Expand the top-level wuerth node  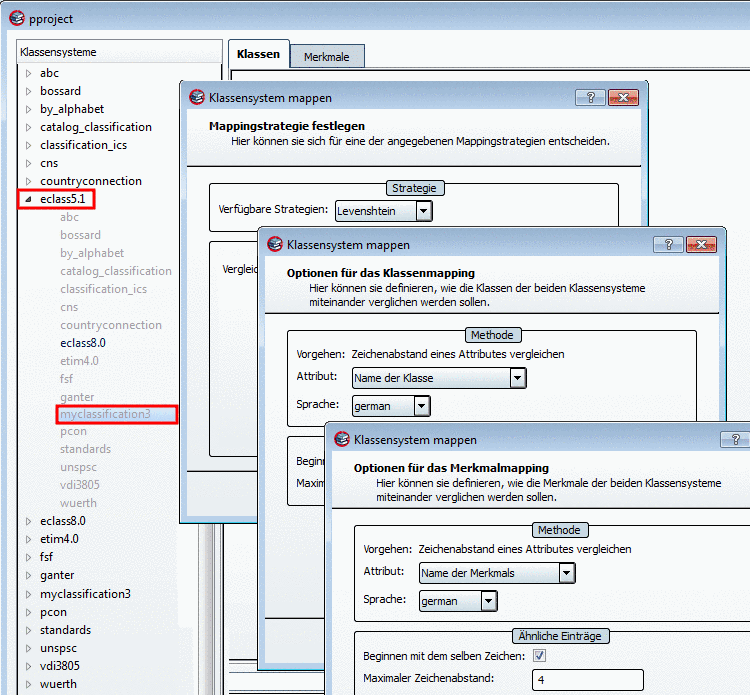pyautogui.click(x=28, y=684)
